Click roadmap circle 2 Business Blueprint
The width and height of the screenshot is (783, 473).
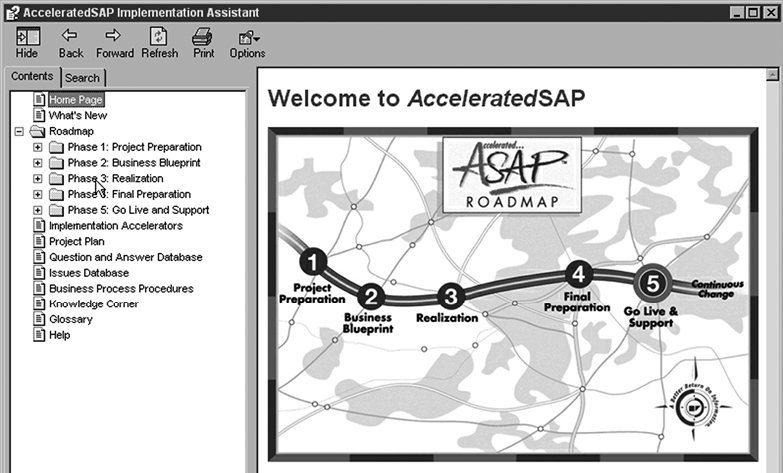coord(371,297)
